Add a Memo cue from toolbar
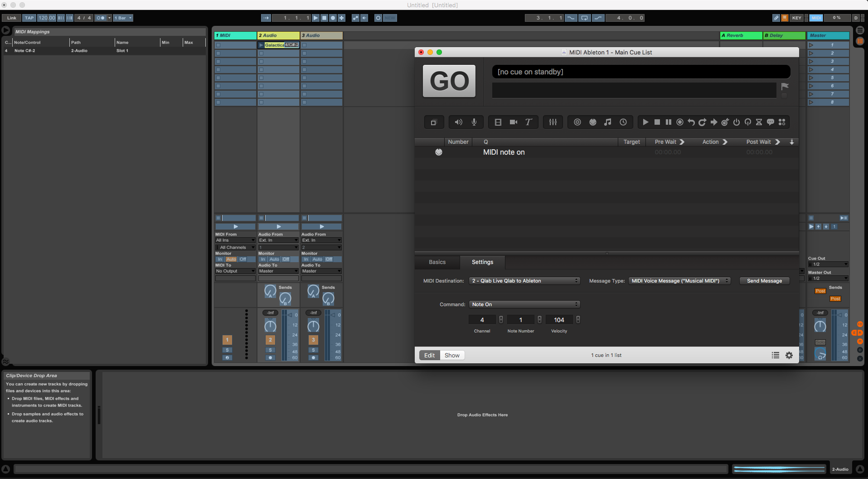This screenshot has height=479, width=868. pyautogui.click(x=771, y=122)
